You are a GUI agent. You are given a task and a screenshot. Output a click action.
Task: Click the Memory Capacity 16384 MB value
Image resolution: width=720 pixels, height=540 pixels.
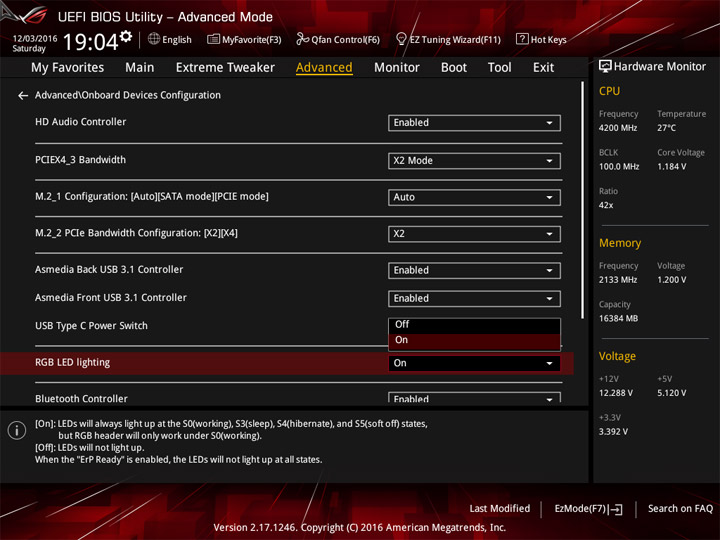click(618, 319)
